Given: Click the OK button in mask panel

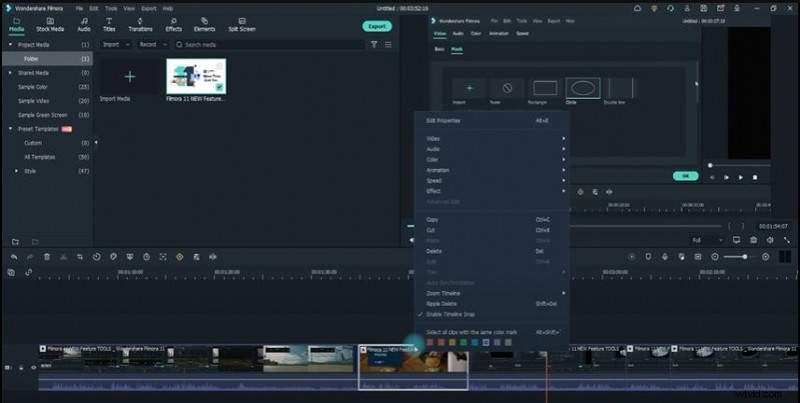Looking at the screenshot, I should point(685,176).
